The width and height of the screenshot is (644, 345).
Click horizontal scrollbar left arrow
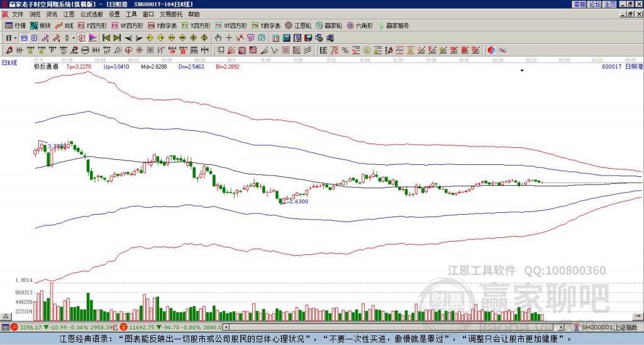(x=225, y=327)
